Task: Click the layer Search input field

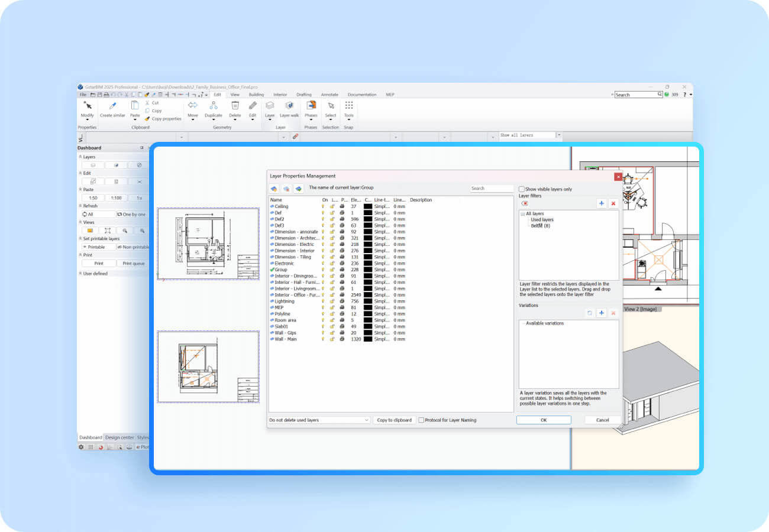Action: pos(491,189)
